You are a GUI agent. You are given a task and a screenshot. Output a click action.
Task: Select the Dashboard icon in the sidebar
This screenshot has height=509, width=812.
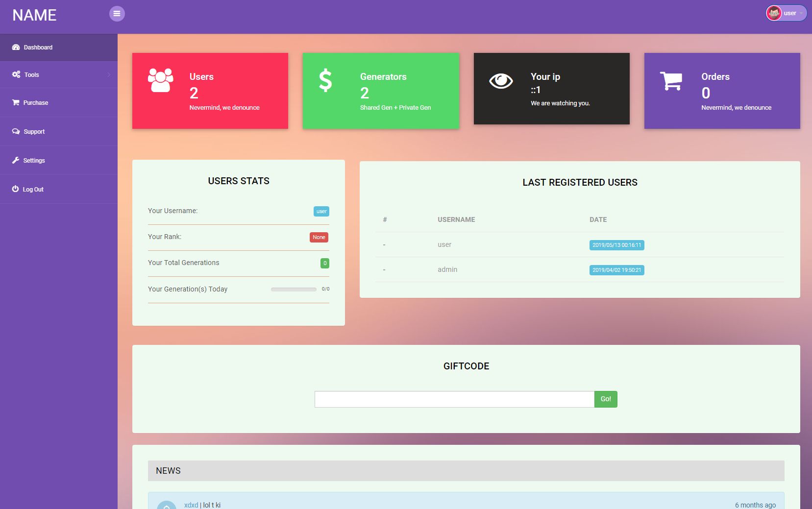tap(16, 47)
